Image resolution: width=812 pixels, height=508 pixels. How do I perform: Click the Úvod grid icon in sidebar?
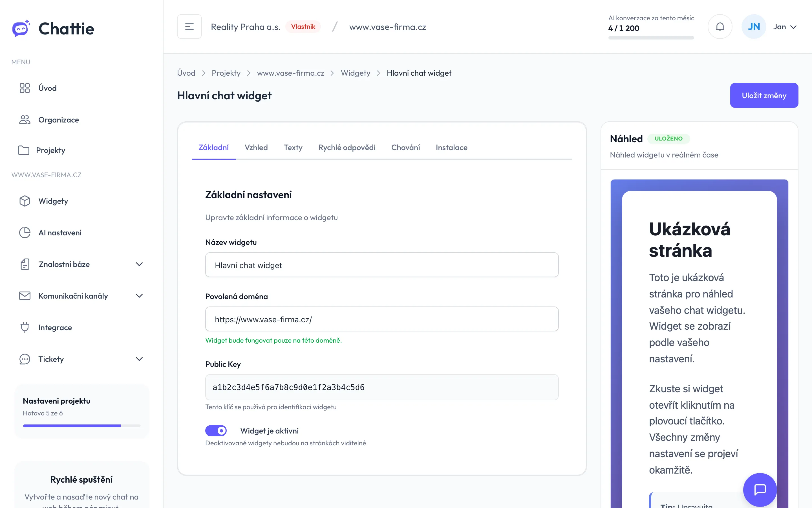25,88
